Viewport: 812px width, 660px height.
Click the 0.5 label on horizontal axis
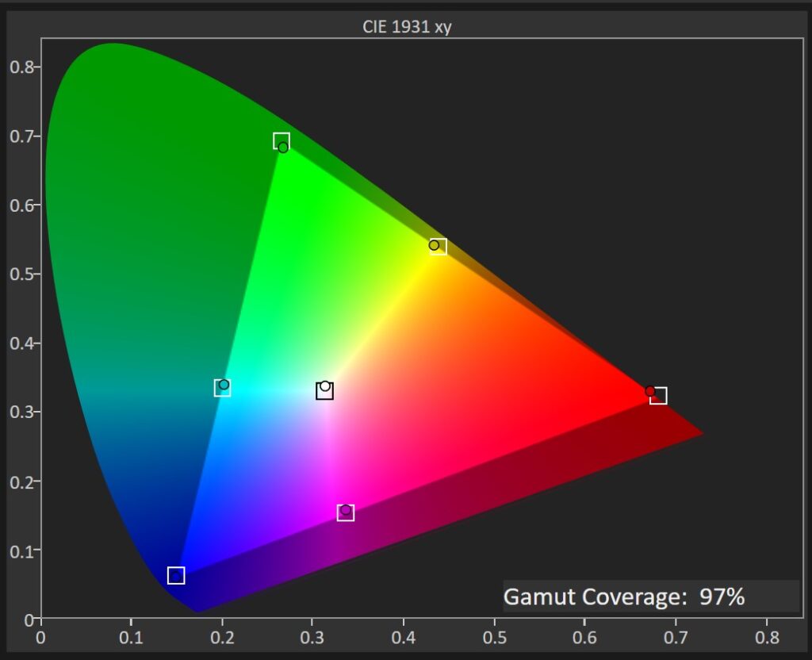[494, 635]
